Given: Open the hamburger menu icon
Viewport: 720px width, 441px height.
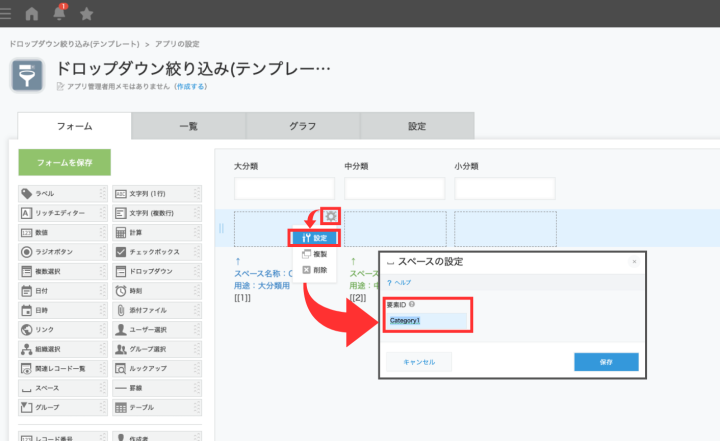Looking at the screenshot, I should click(x=7, y=14).
